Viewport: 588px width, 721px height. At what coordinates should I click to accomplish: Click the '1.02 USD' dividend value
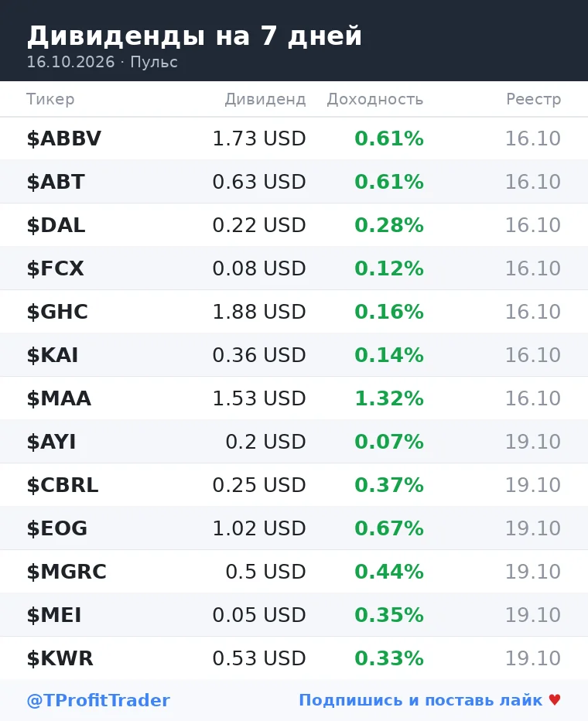tap(259, 528)
